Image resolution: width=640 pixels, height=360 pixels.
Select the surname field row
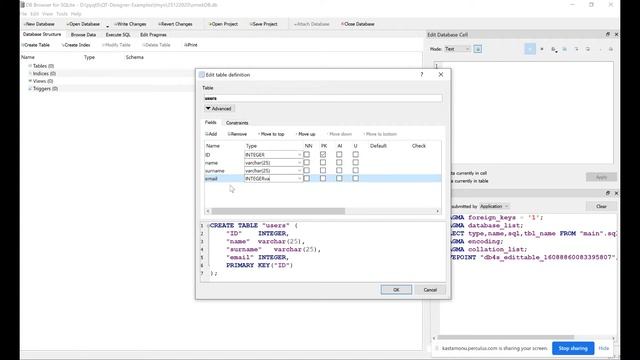click(x=322, y=171)
